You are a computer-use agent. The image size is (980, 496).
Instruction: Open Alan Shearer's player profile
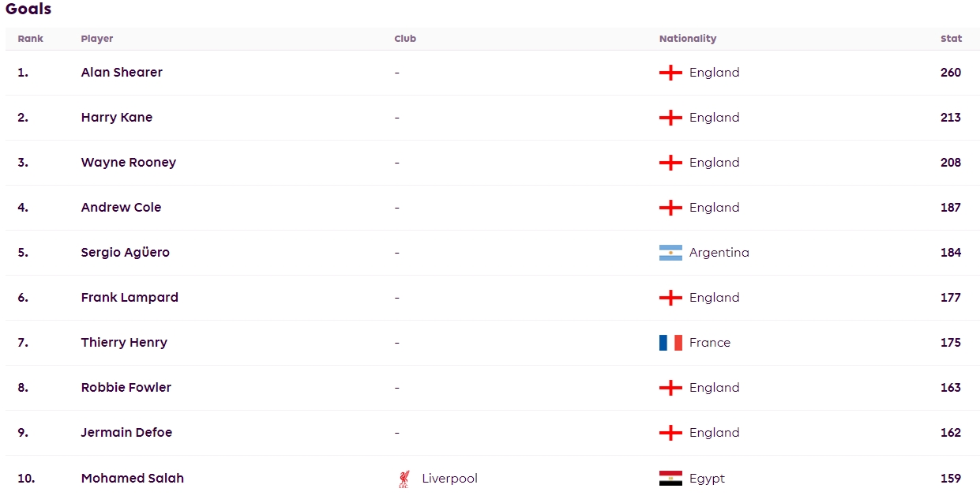[x=122, y=73]
